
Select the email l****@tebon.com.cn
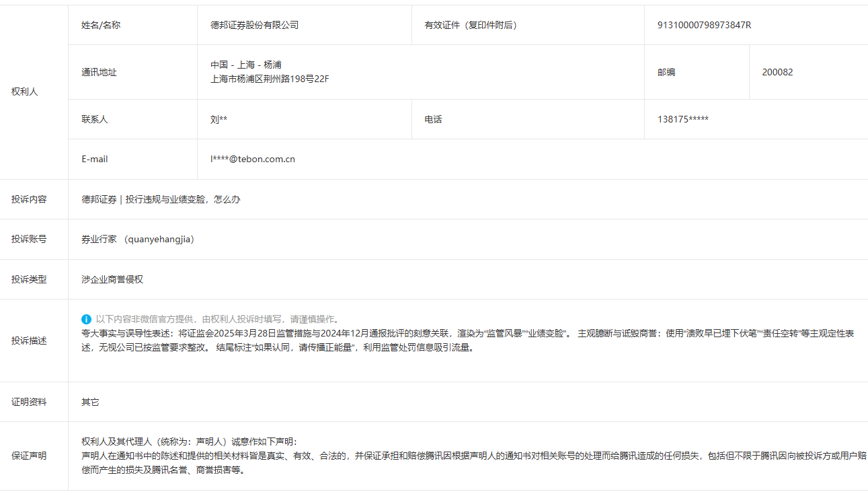253,159
